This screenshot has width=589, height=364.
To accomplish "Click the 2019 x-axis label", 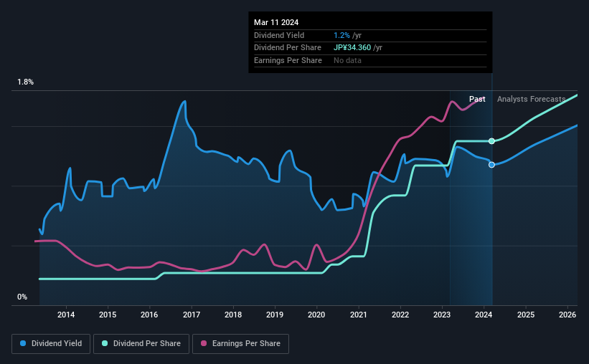I will (275, 315).
